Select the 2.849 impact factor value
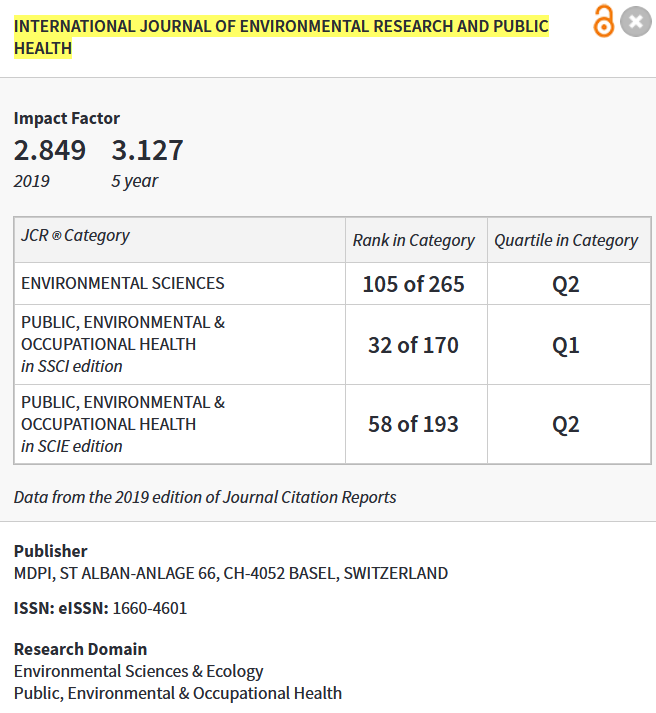The width and height of the screenshot is (656, 713). [x=50, y=150]
